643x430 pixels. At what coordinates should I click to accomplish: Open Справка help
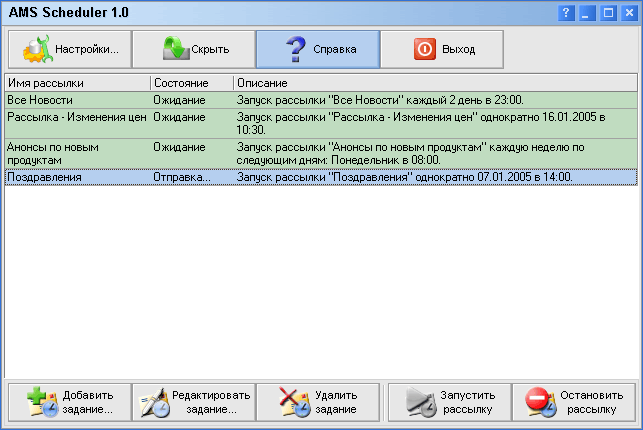[317, 48]
